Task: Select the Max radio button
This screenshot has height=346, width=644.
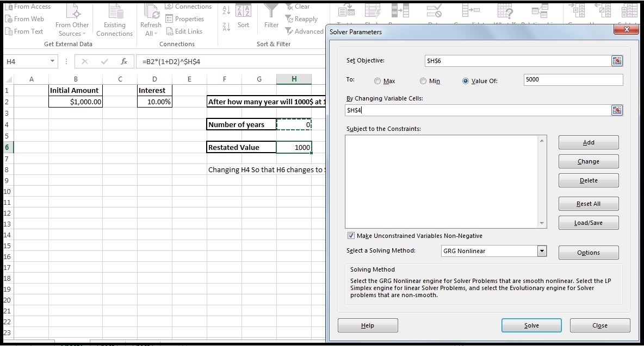Action: (x=377, y=81)
